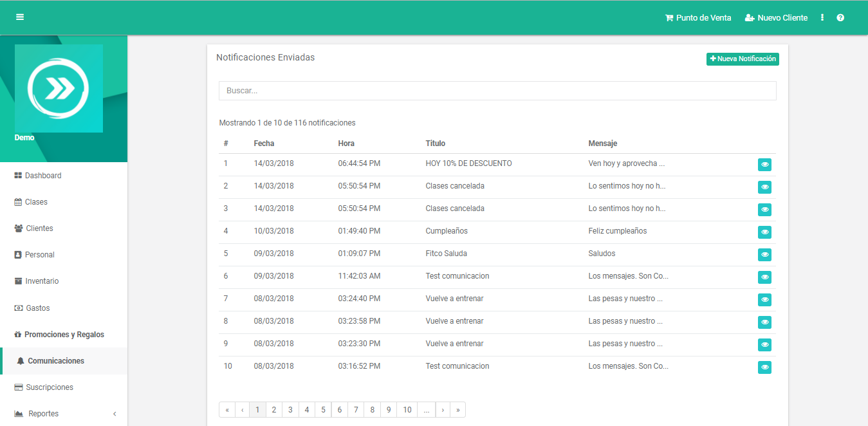This screenshot has height=426, width=868.
Task: Click Demo account name in sidebar
Action: 24,138
